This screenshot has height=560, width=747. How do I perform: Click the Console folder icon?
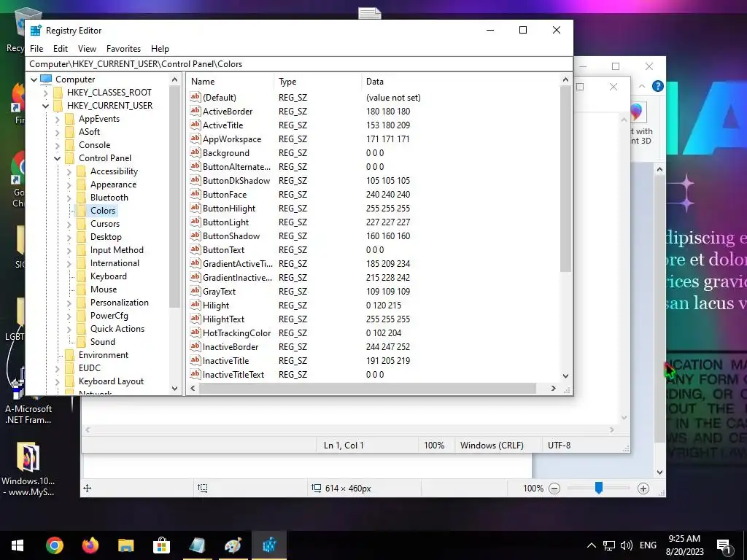pos(69,145)
